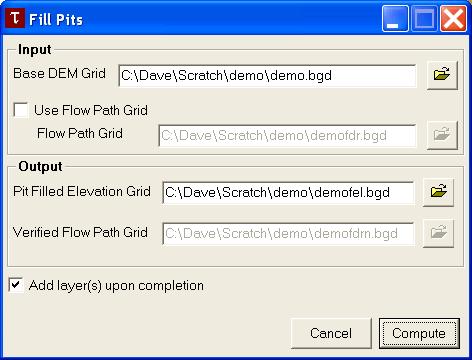
Task: Click the disabled demofdr.bgd Flow Path field
Action: click(288, 136)
